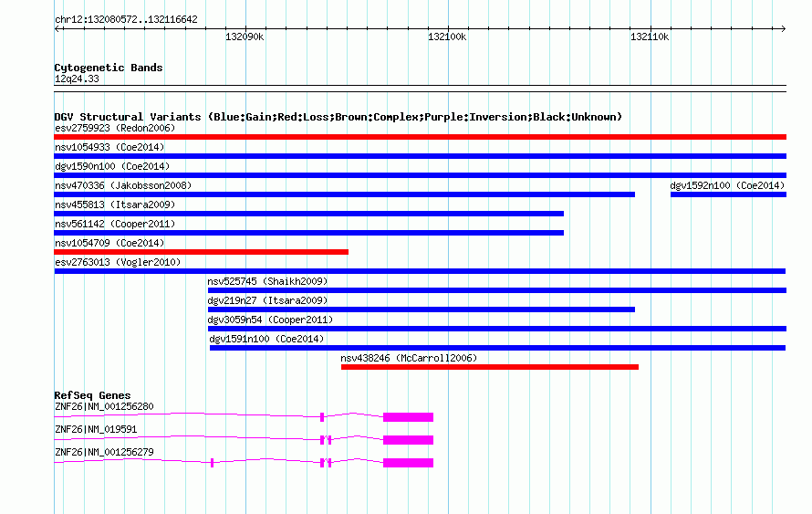This screenshot has width=812, height=514.
Task: Click the left arrowhead of the ruler
Action: pos(57,29)
